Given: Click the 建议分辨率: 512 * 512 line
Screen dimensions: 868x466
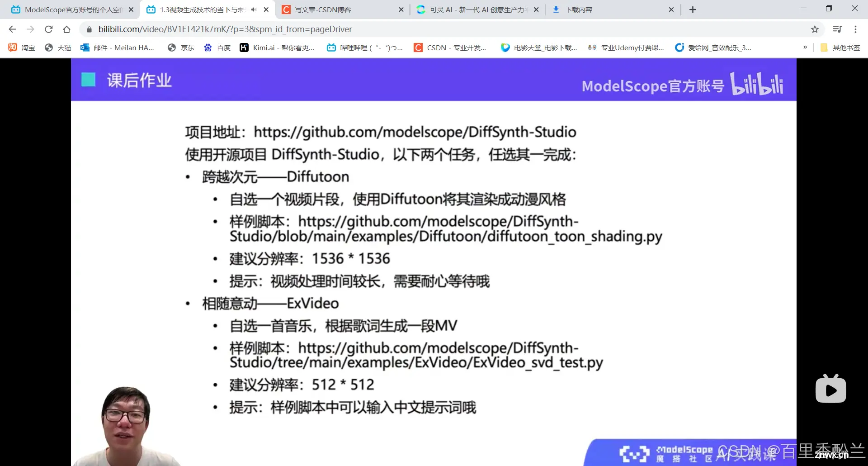Looking at the screenshot, I should click(302, 385).
